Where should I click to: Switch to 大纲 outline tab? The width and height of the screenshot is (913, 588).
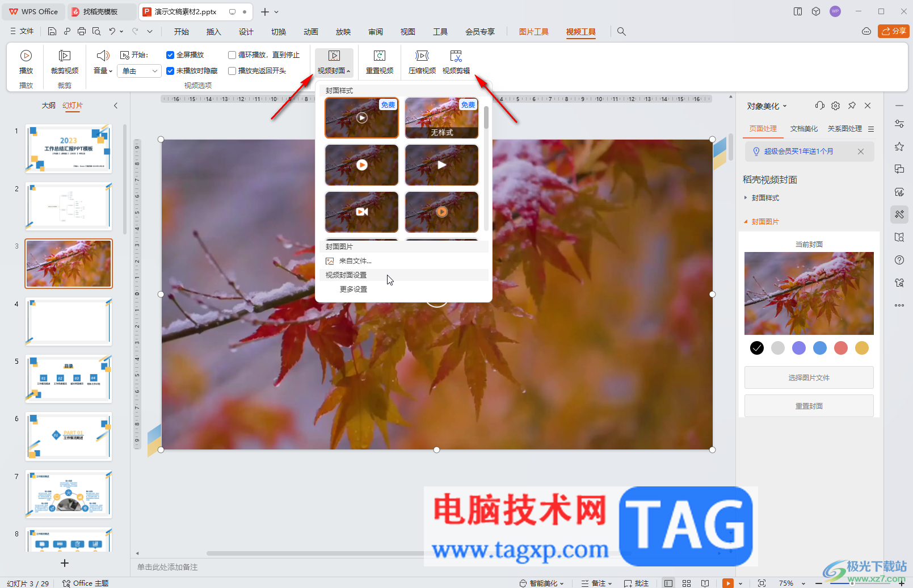pyautogui.click(x=49, y=106)
